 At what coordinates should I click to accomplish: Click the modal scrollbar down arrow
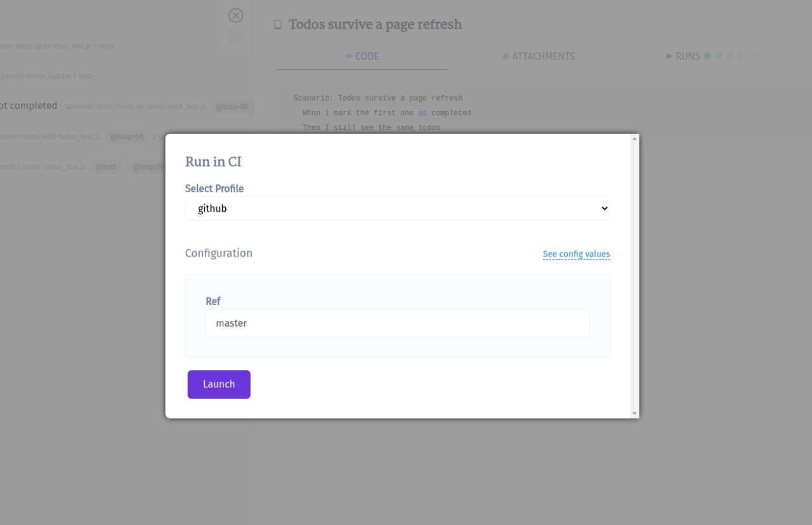click(x=634, y=413)
